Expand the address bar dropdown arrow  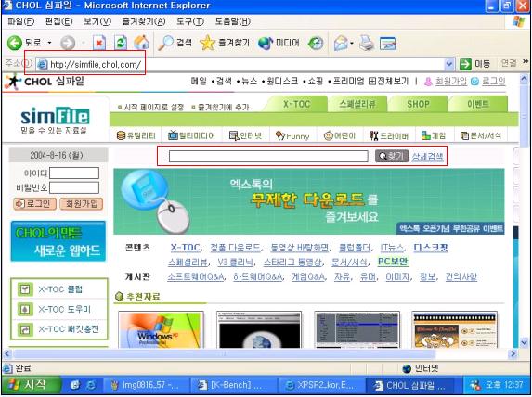coord(448,64)
